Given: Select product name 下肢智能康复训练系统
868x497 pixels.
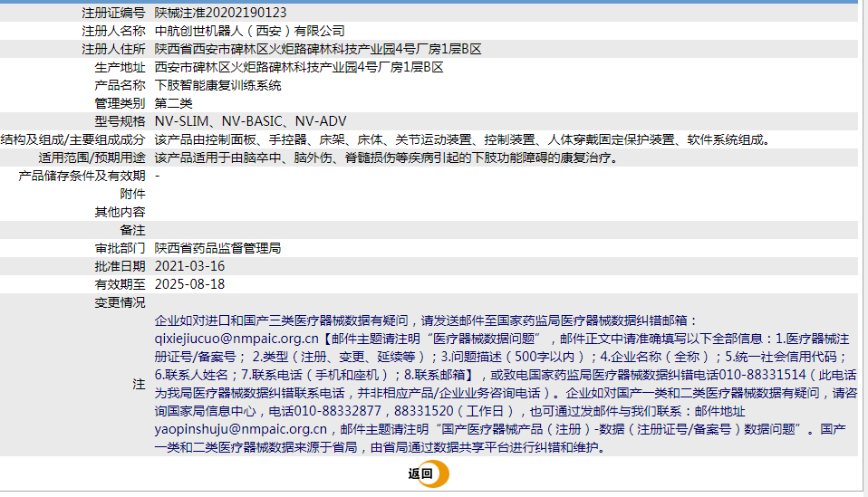Looking at the screenshot, I should (x=217, y=86).
